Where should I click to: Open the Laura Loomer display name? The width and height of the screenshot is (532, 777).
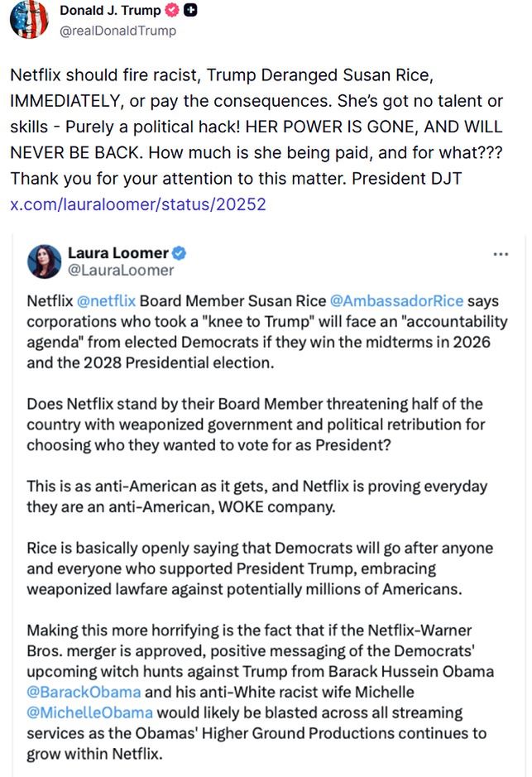[117, 252]
